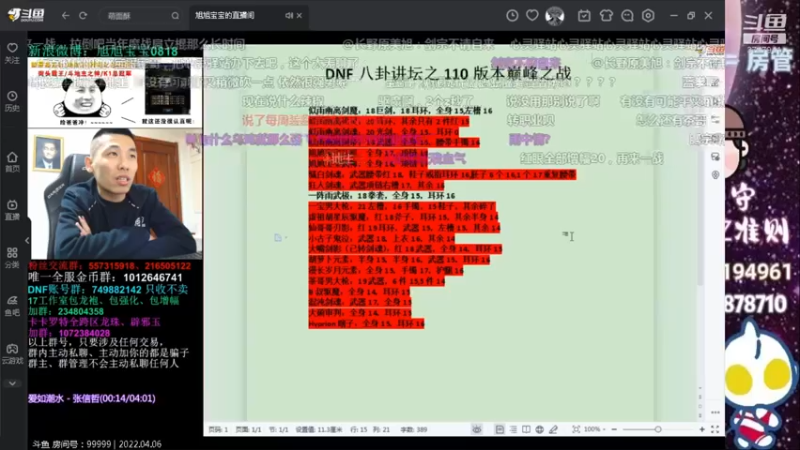The width and height of the screenshot is (800, 450).
Task: Enter fullscreen display in the document window
Action: (x=715, y=430)
